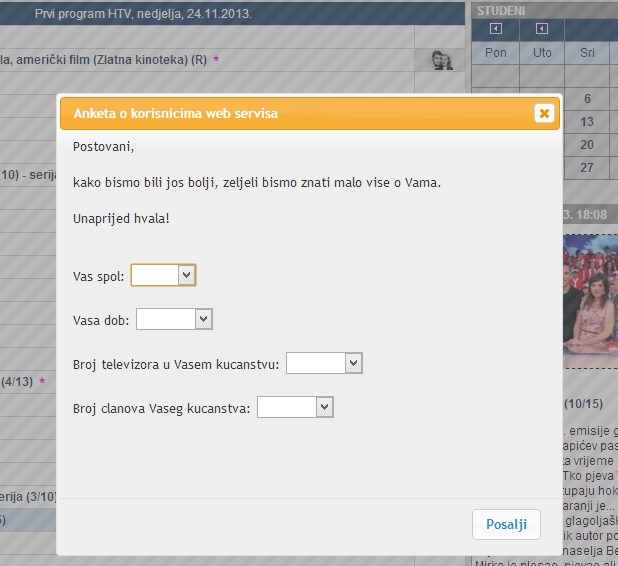Click pink star next to (4/13)
This screenshot has width=618, height=566.
pyautogui.click(x=42, y=381)
